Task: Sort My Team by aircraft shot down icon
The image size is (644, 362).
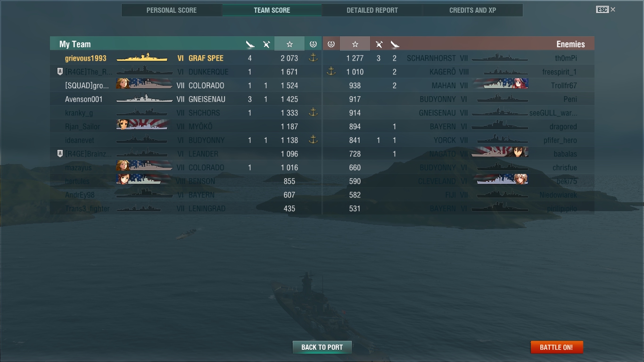Action: click(x=266, y=44)
